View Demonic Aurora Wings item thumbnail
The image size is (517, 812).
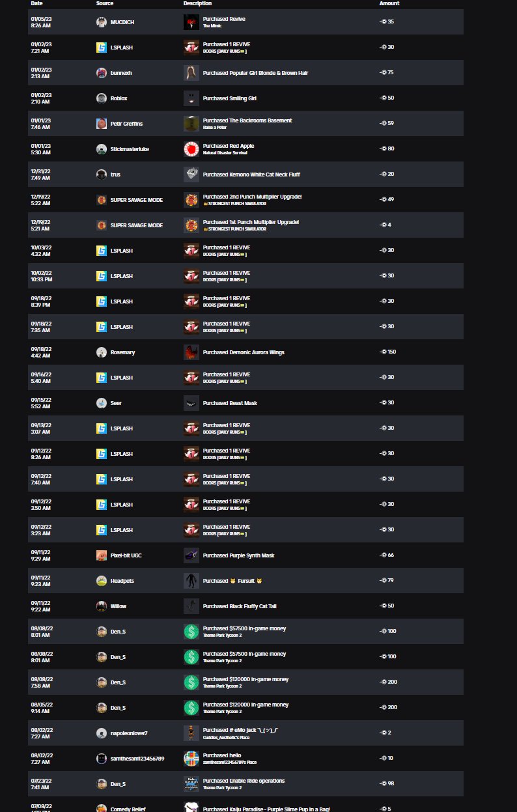click(x=191, y=352)
